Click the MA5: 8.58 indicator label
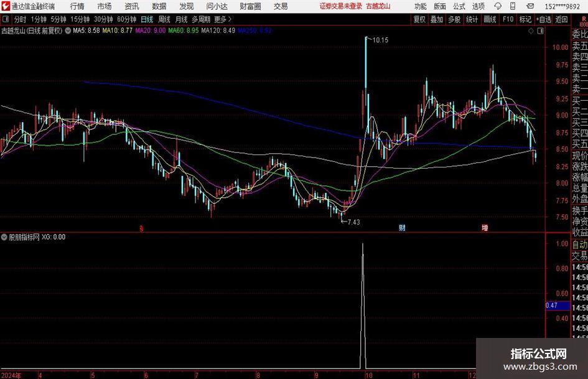588x379 pixels. [x=86, y=30]
